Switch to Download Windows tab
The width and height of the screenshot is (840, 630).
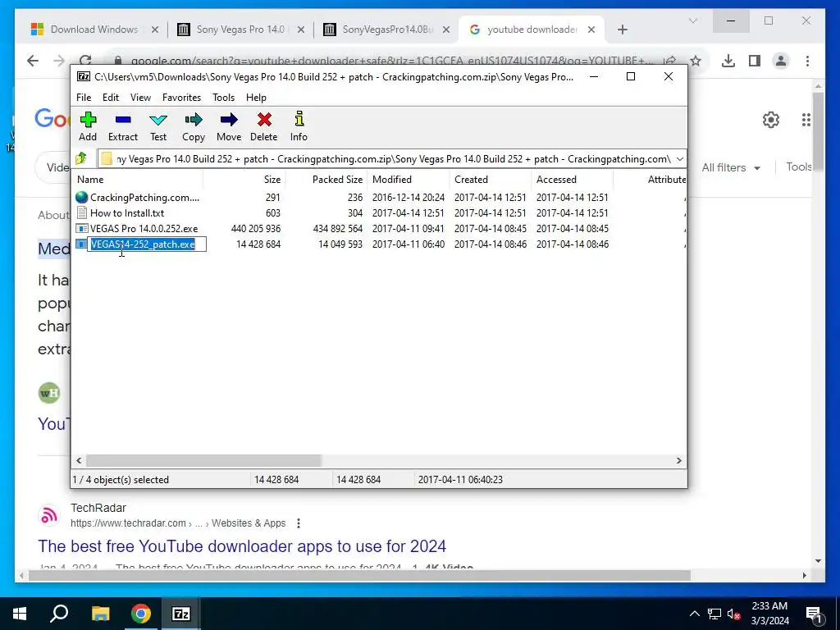[x=94, y=30]
